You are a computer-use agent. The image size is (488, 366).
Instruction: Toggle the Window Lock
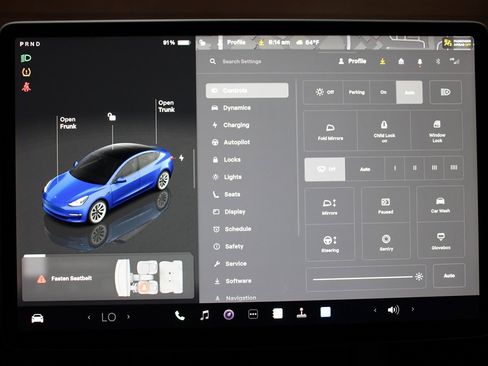coord(437,131)
